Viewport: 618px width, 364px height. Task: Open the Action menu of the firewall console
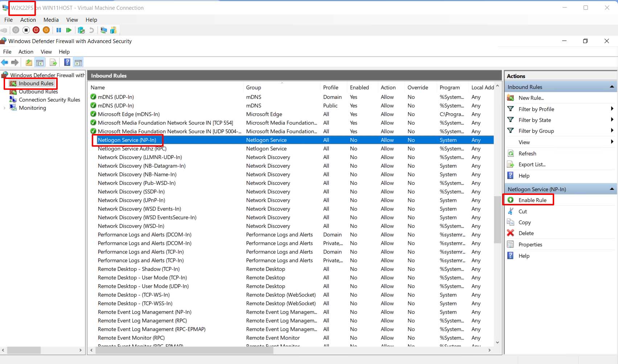26,52
